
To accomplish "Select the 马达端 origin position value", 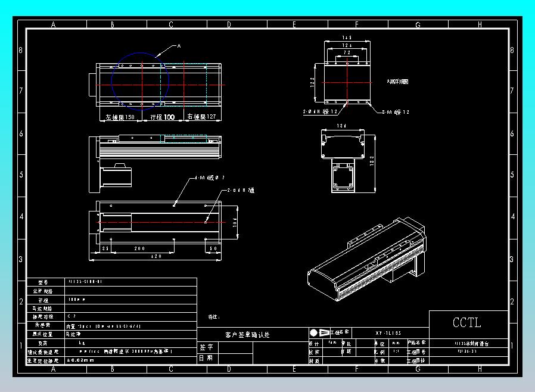I will click(73, 334).
